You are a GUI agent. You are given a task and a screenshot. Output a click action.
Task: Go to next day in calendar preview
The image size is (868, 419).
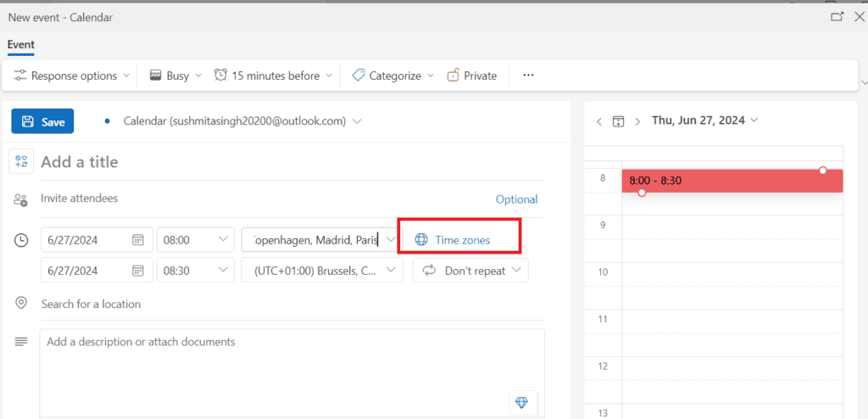pos(637,121)
